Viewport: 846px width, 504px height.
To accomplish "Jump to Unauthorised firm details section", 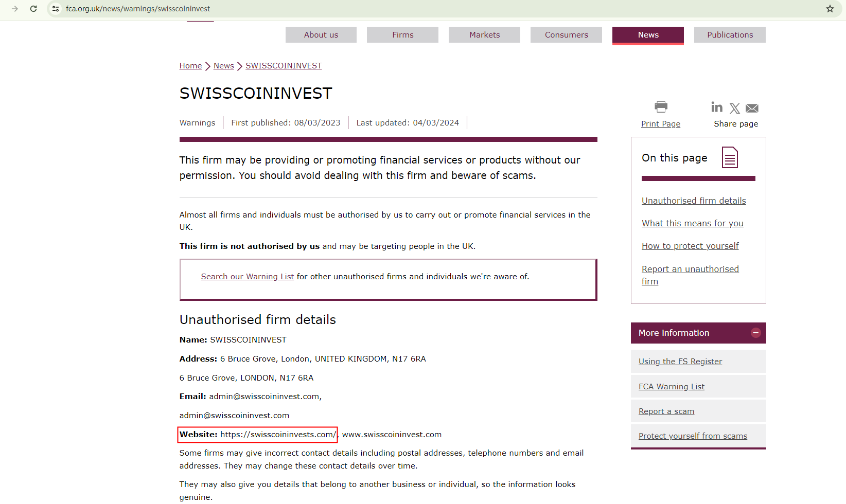I will (x=694, y=201).
